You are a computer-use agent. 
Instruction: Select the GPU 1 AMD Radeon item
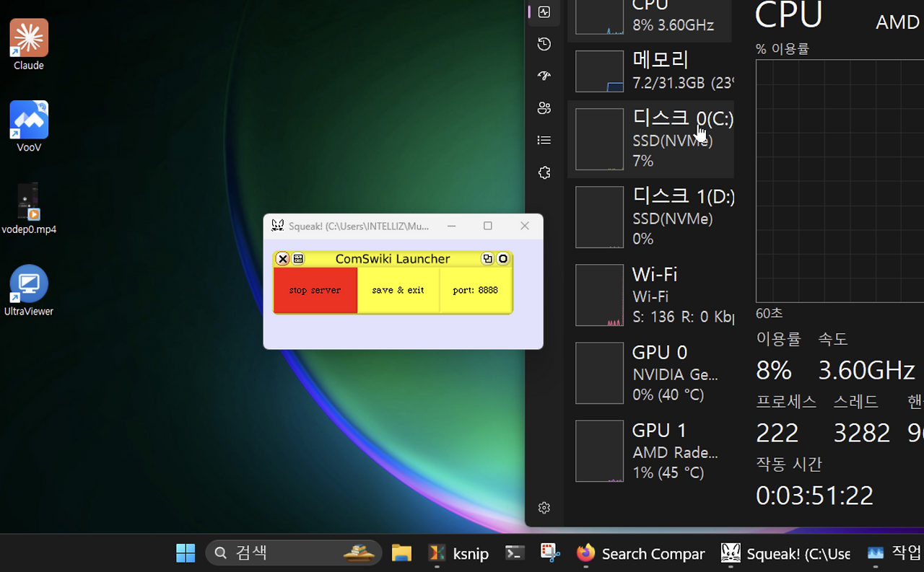(x=650, y=451)
